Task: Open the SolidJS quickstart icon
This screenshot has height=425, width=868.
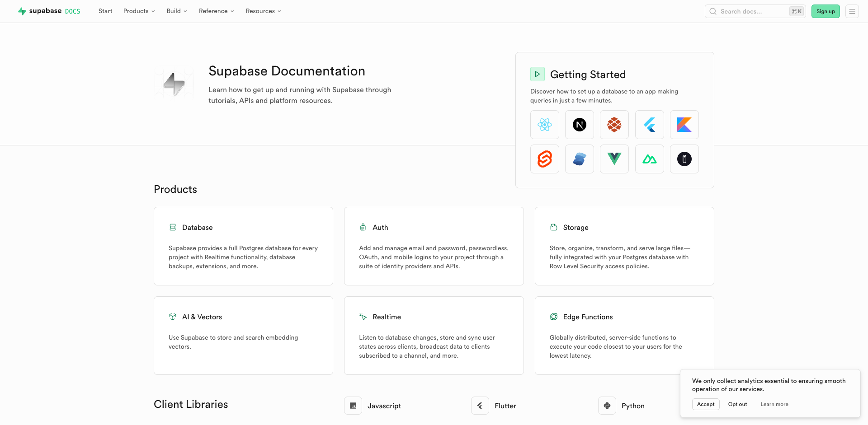Action: (579, 159)
